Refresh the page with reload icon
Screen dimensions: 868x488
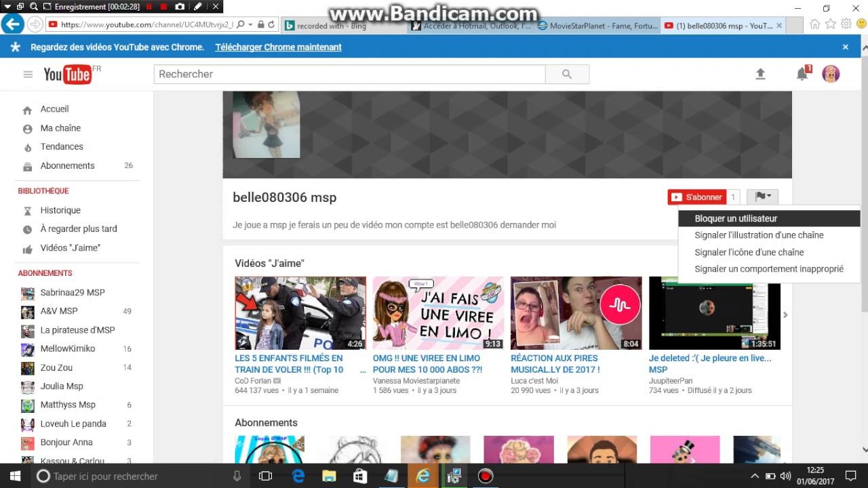(x=271, y=24)
